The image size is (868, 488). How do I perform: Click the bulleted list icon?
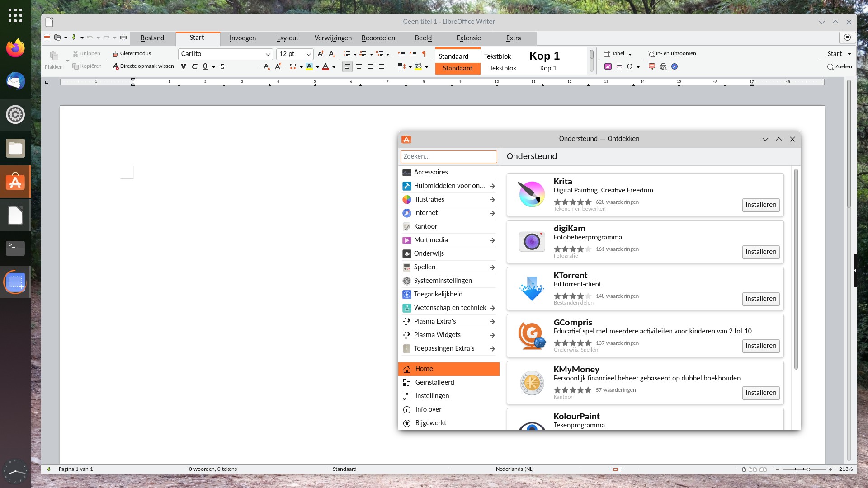click(347, 54)
